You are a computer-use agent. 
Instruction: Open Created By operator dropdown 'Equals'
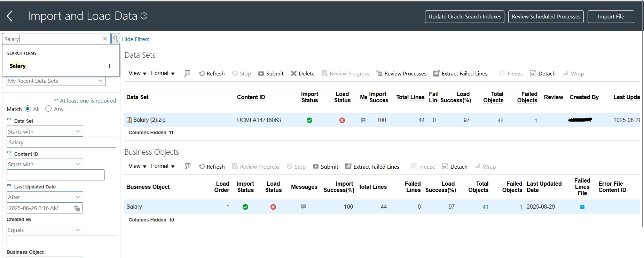(45, 230)
